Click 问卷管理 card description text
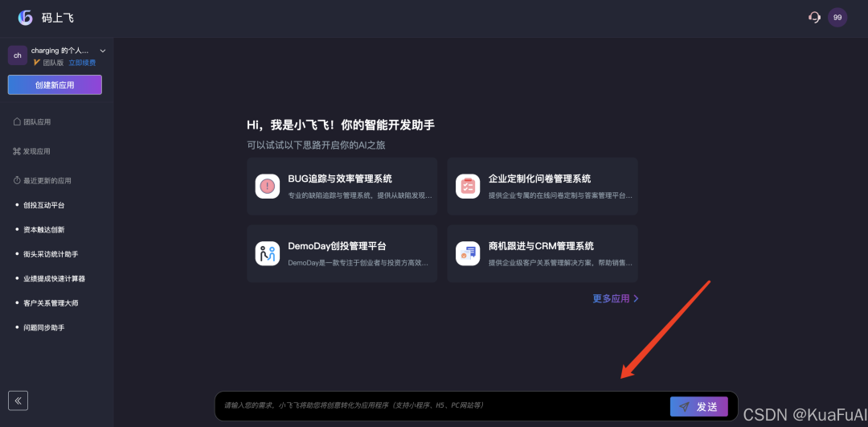This screenshot has height=427, width=868. [x=560, y=195]
